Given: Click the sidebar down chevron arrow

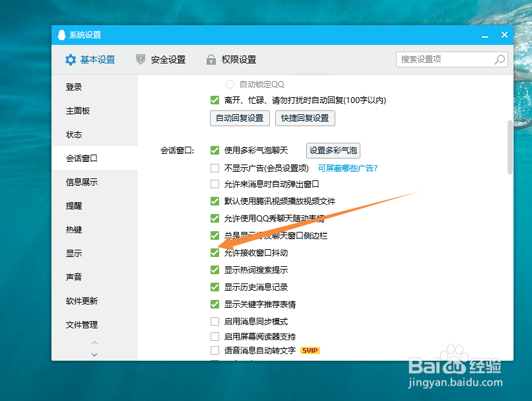Looking at the screenshot, I should [94, 355].
